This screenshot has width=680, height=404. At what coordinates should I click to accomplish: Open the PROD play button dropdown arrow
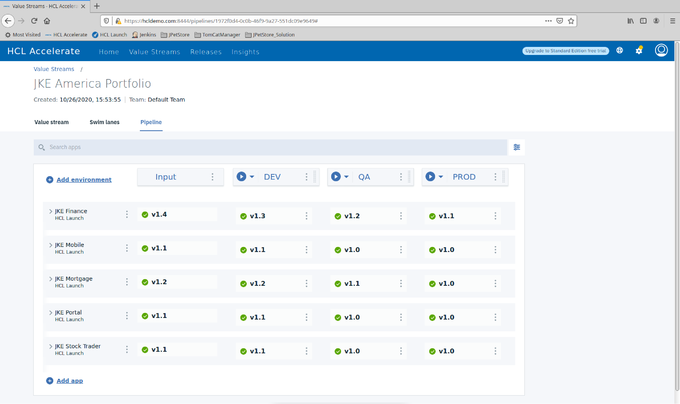coord(441,177)
